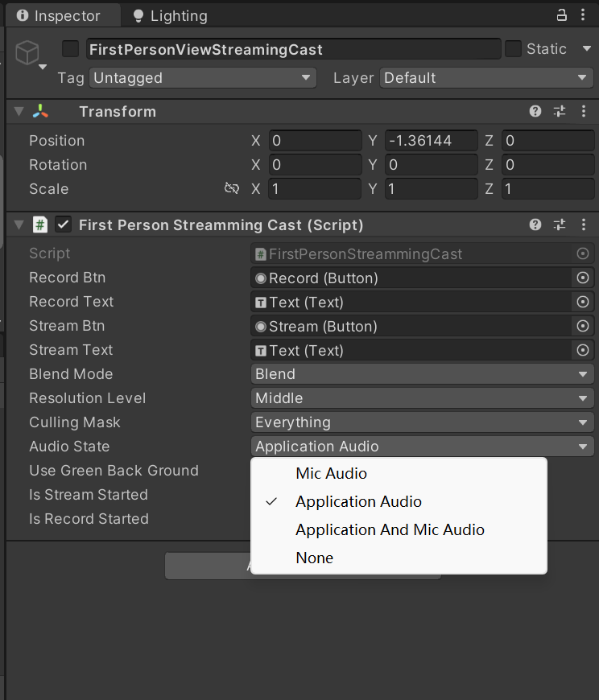Collapse the Transform component foldout

coord(19,111)
